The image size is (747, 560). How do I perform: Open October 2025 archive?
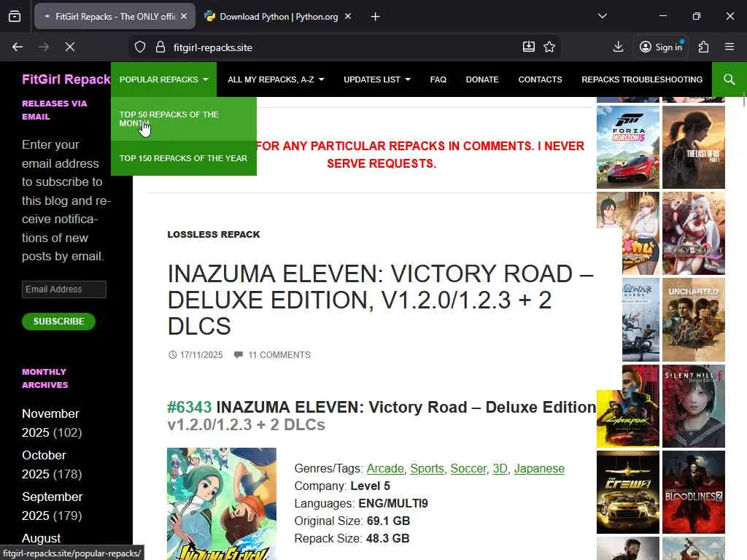click(x=44, y=464)
